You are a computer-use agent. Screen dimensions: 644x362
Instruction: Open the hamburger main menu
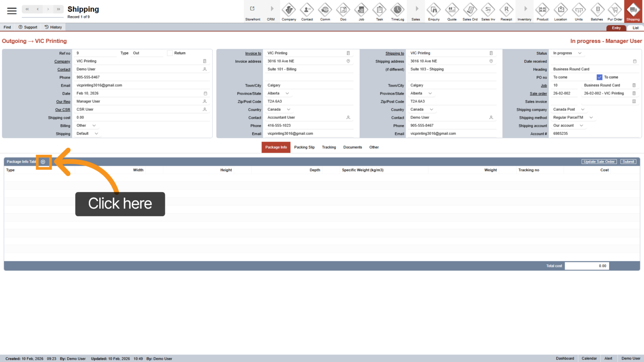12,11
